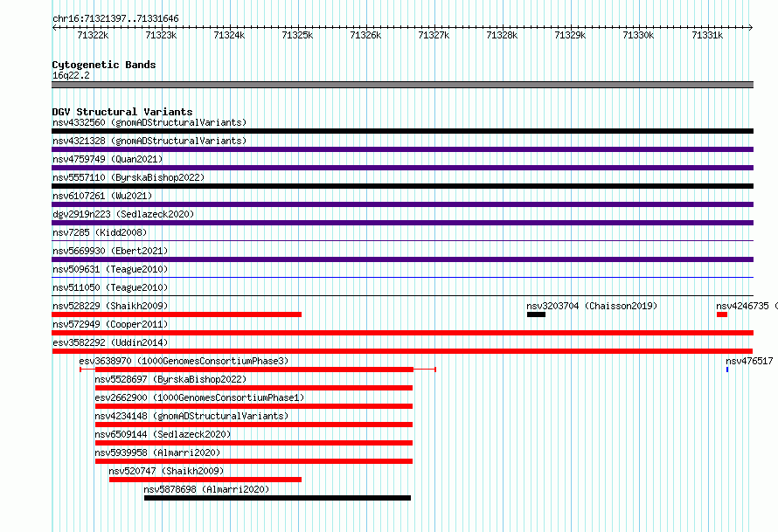Open variant nsv509631 (Teague2010)
The image size is (778, 532).
pyautogui.click(x=110, y=269)
